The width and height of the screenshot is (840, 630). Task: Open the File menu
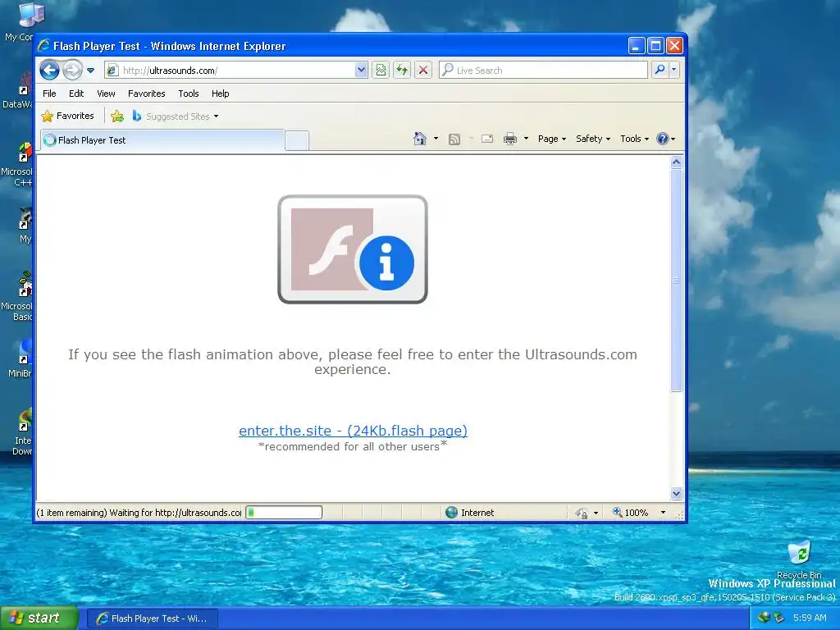[49, 94]
